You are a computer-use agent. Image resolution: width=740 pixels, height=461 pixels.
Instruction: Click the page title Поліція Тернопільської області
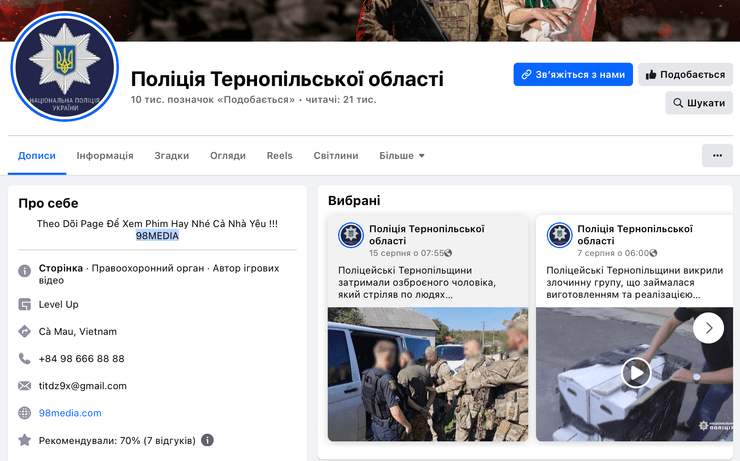(x=287, y=79)
